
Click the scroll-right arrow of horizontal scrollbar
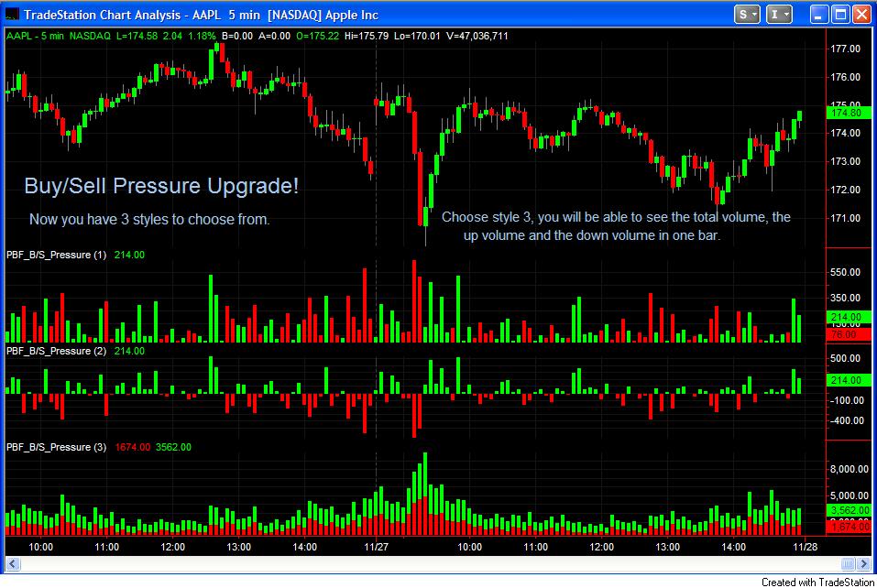point(864,564)
